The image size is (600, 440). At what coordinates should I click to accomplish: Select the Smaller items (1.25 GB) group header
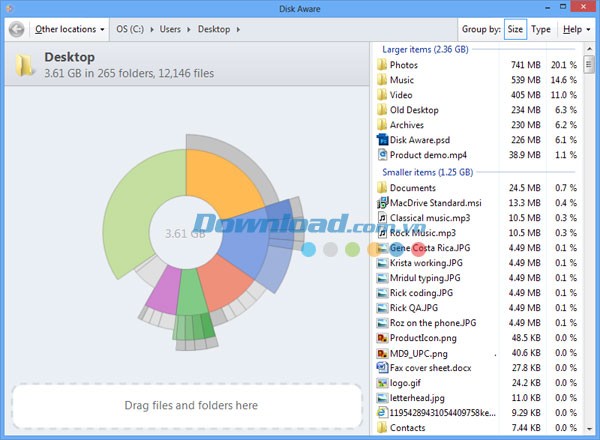[427, 172]
